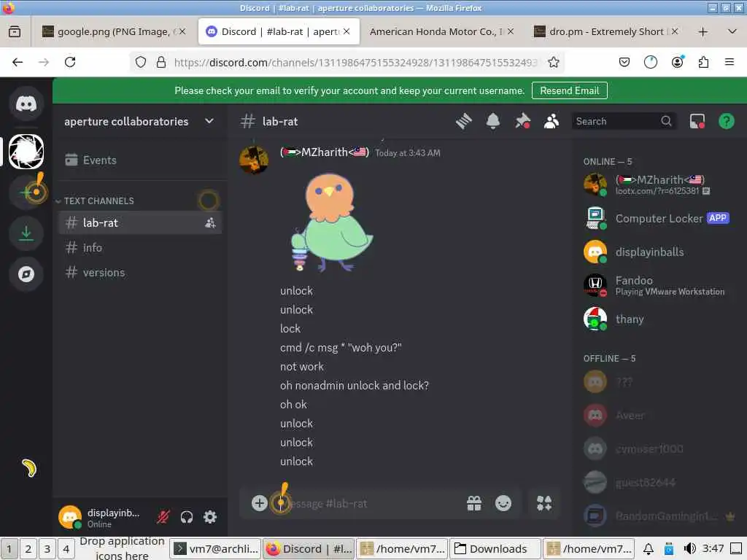Image resolution: width=747 pixels, height=560 pixels.
Task: Select Fandoo in the member list
Action: 659,285
